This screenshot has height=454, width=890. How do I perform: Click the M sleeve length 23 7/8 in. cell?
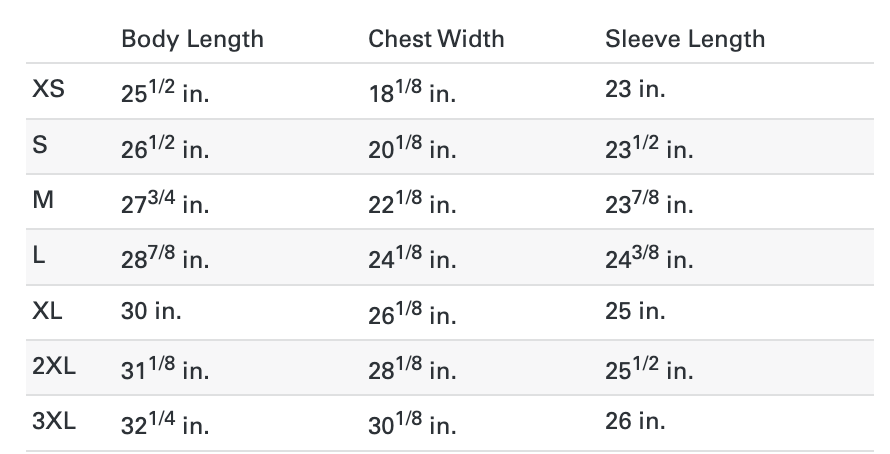click(649, 203)
